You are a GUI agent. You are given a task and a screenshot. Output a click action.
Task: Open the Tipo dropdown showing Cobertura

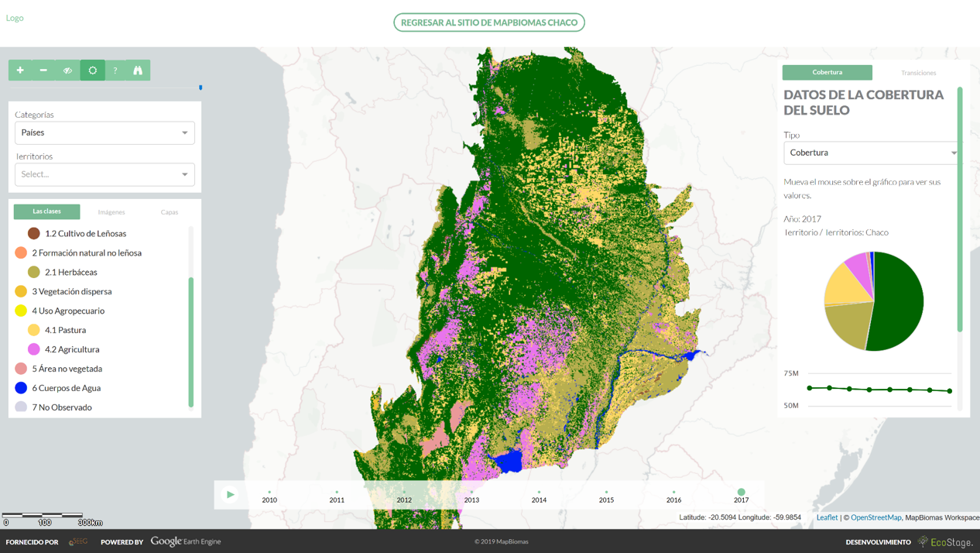coord(872,153)
